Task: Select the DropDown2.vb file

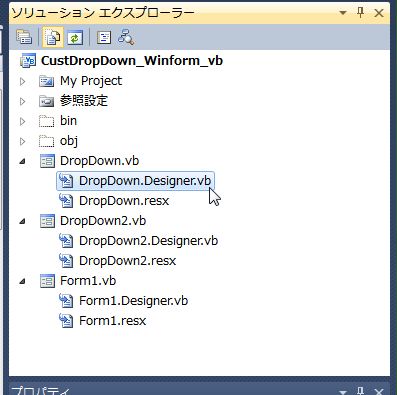Action: [103, 221]
